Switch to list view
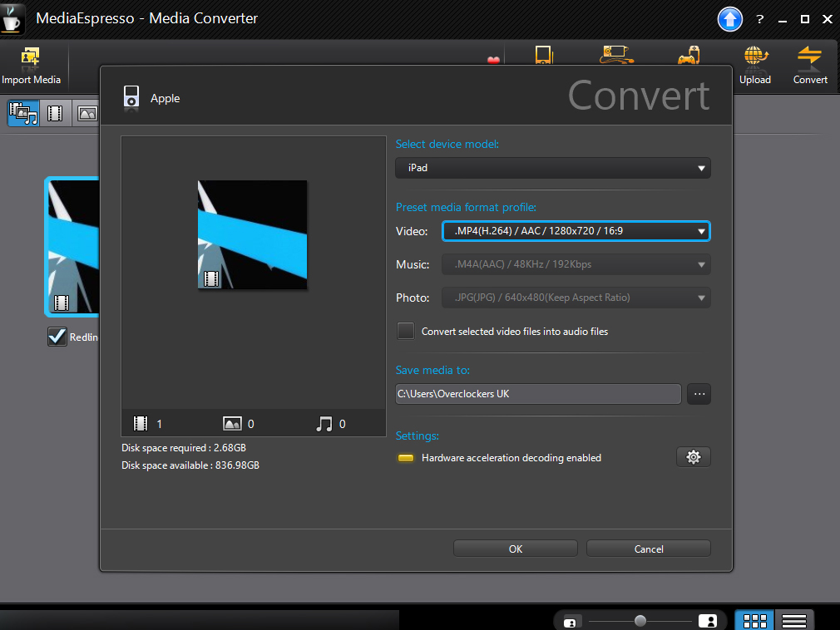This screenshot has width=840, height=630. [x=794, y=620]
